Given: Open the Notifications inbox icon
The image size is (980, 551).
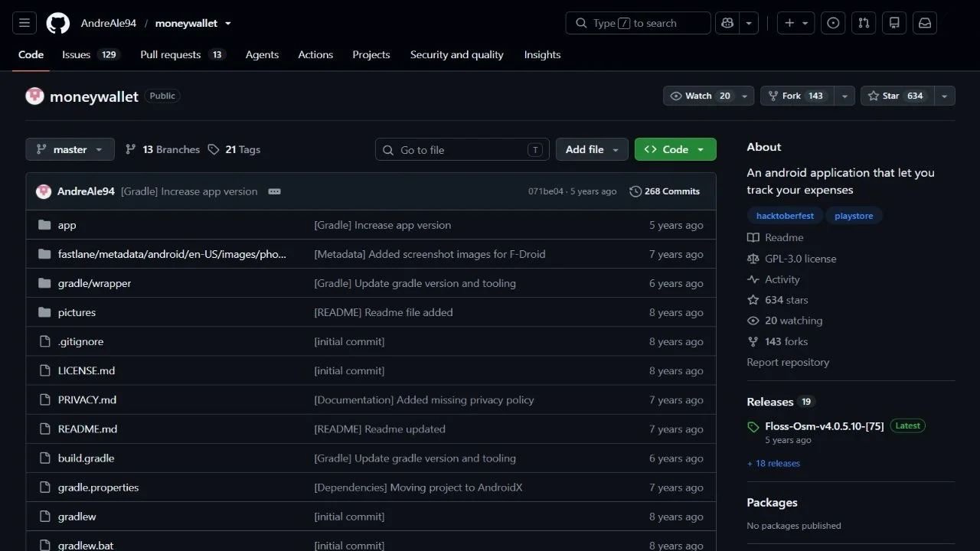Looking at the screenshot, I should pyautogui.click(x=925, y=23).
